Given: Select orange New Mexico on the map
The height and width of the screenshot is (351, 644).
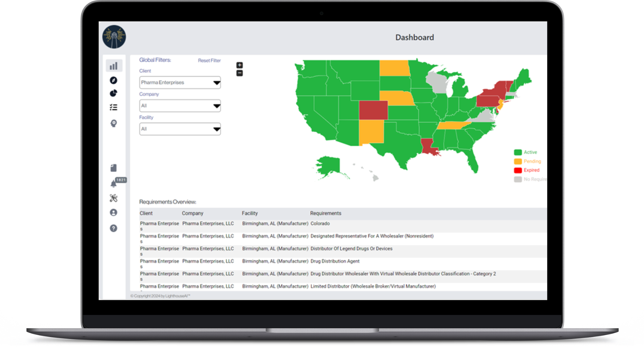Looking at the screenshot, I should pyautogui.click(x=371, y=132).
